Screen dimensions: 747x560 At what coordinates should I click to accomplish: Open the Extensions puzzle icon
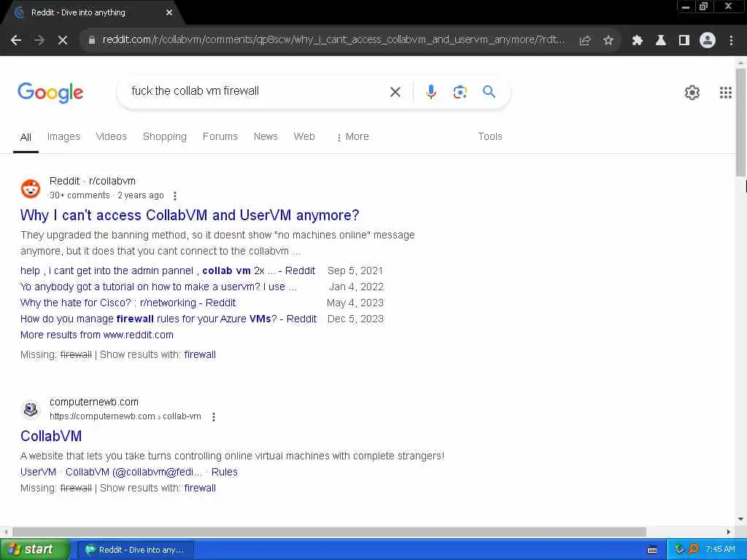click(x=637, y=41)
